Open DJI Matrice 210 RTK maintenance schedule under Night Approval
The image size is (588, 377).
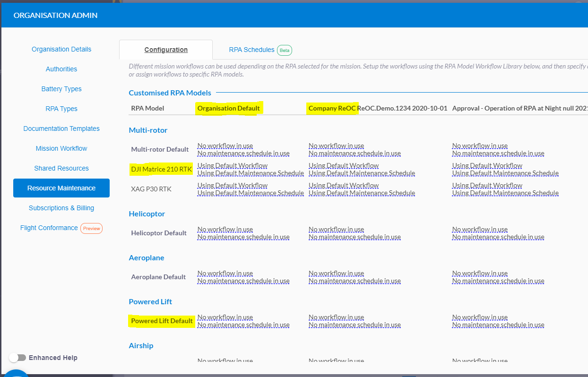[x=505, y=173]
